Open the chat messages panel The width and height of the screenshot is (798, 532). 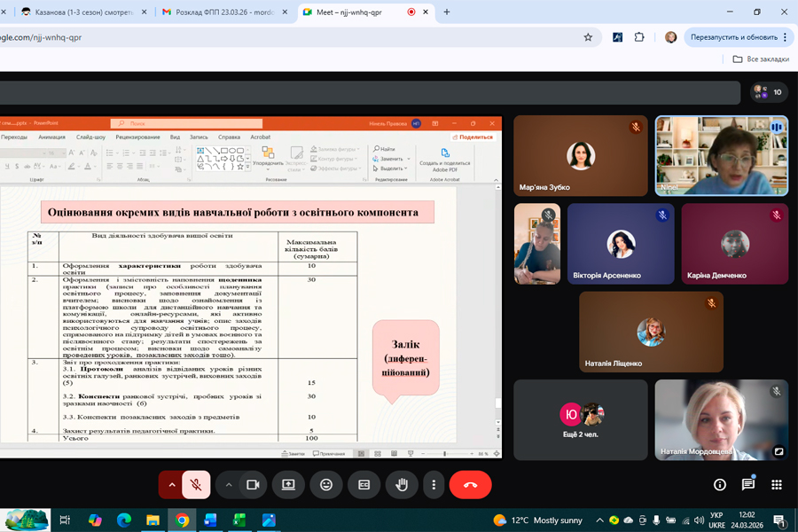[x=747, y=485]
